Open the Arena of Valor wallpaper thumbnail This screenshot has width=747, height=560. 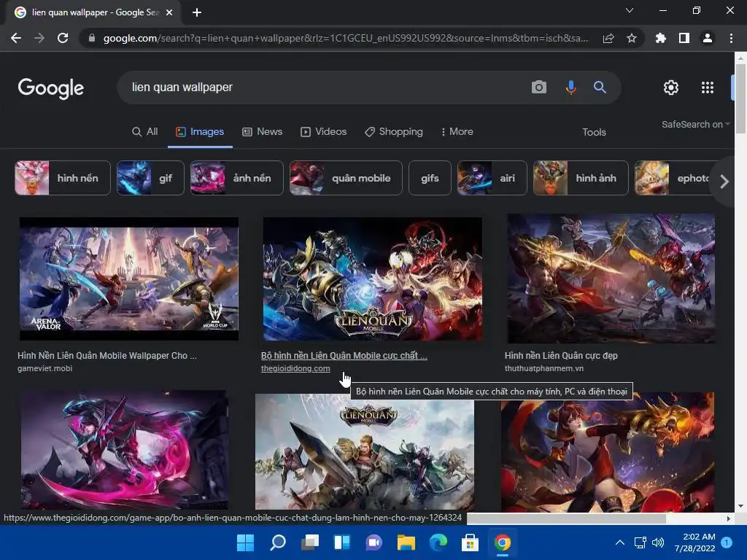point(128,279)
